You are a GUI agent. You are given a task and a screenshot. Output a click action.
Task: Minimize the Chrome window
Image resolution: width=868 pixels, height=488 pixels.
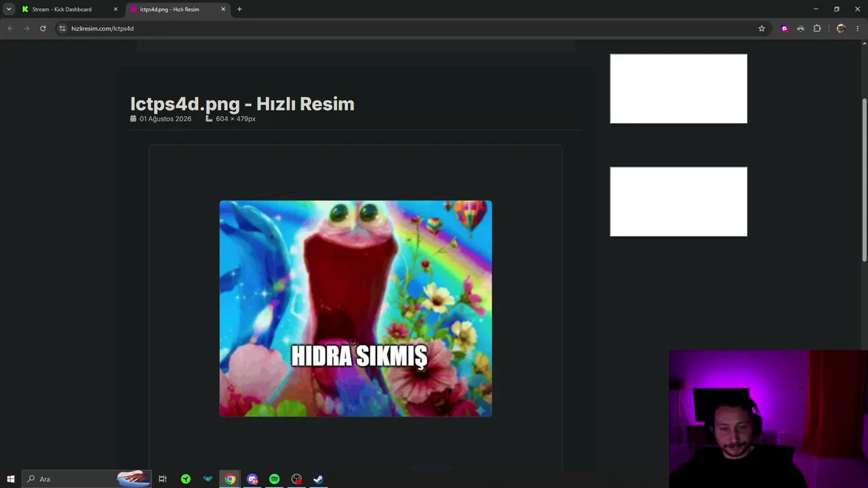click(x=816, y=9)
